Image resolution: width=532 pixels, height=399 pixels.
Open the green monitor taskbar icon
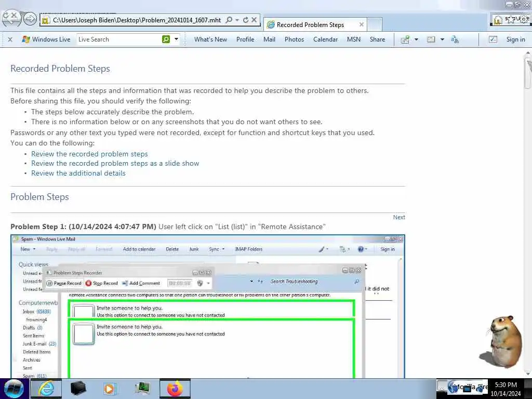click(x=142, y=389)
